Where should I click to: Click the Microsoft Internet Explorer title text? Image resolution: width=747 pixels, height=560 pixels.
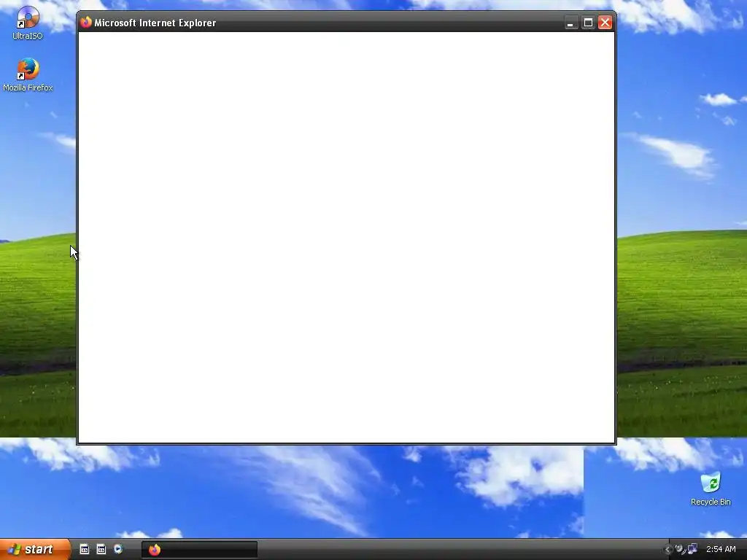click(x=155, y=23)
